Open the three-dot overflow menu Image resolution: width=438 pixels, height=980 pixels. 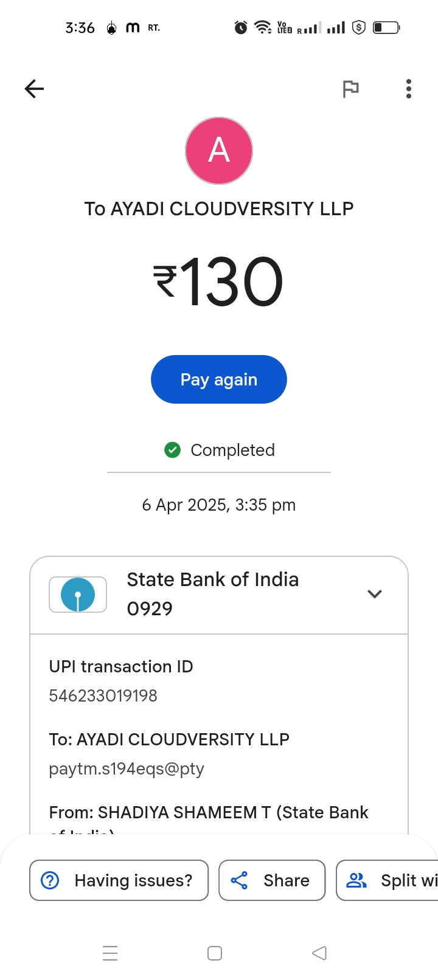click(x=409, y=89)
